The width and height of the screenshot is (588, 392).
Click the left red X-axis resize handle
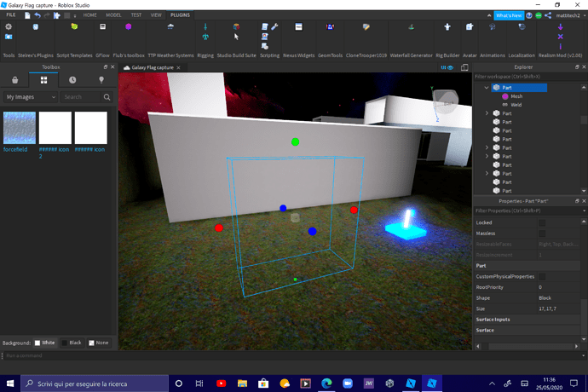219,228
